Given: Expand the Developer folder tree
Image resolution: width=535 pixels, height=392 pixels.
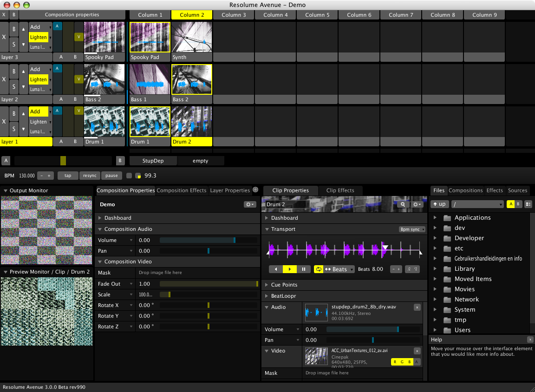Looking at the screenshot, I should click(435, 238).
